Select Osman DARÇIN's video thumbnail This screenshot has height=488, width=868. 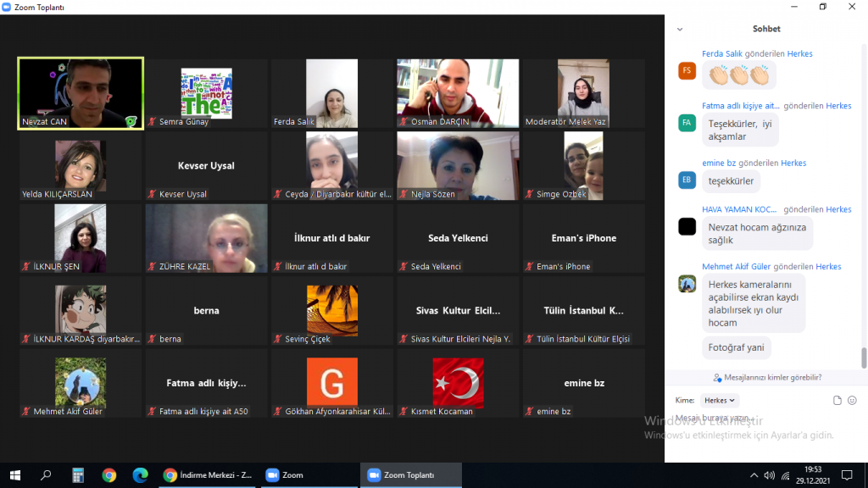tap(458, 93)
